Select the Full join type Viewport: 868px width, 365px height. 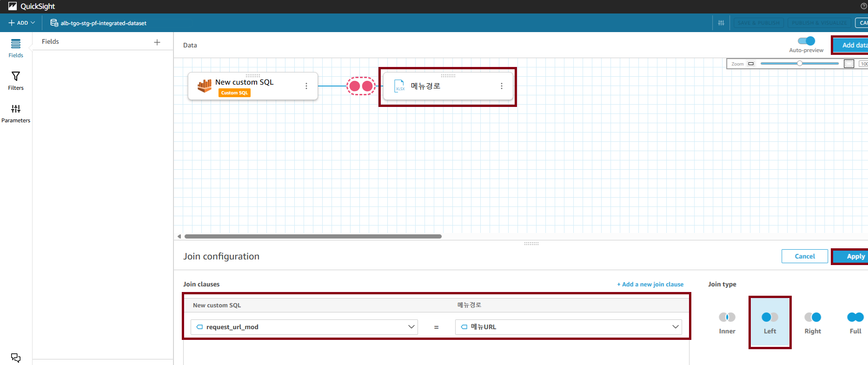(x=855, y=323)
